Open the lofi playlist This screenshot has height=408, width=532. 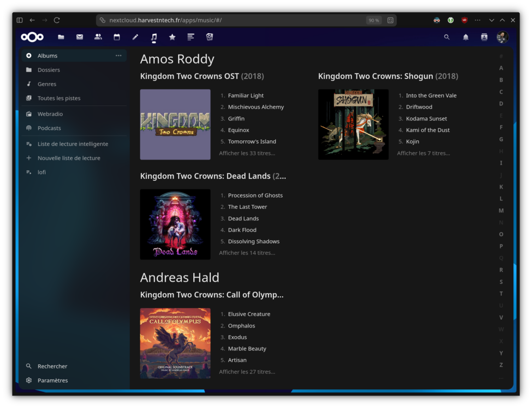pos(42,172)
